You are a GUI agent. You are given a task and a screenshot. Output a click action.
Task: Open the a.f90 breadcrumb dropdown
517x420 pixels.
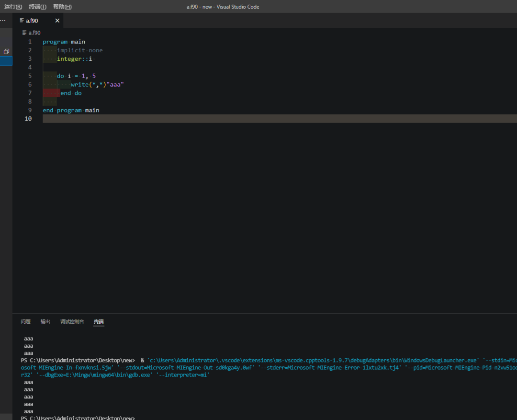tap(34, 32)
